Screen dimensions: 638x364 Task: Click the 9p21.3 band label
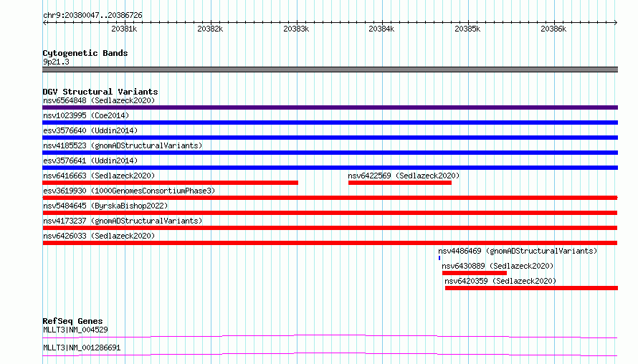point(56,62)
